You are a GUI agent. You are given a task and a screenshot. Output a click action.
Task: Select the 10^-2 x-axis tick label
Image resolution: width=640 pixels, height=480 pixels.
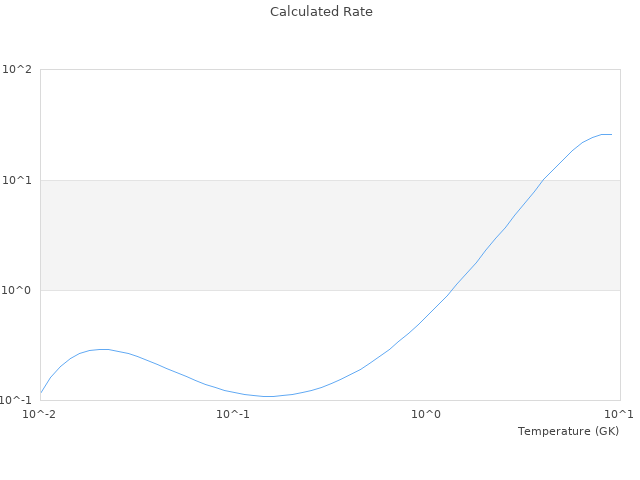pos(40,414)
